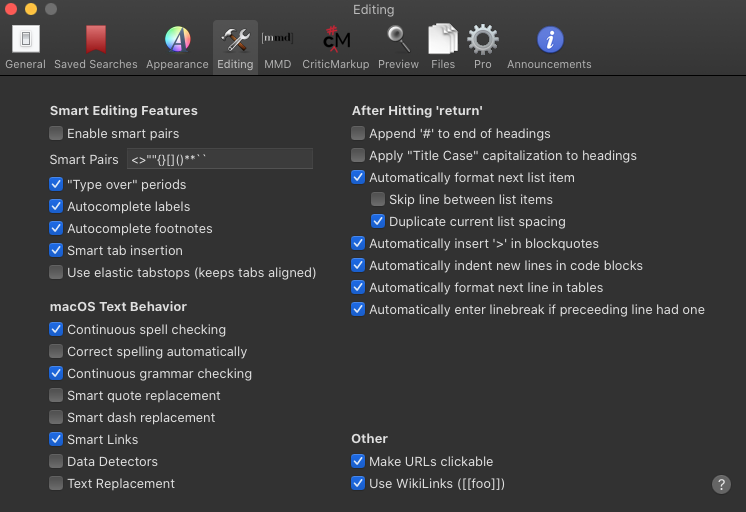The width and height of the screenshot is (746, 512).
Task: Toggle Skip line between list items
Action: 378,200
